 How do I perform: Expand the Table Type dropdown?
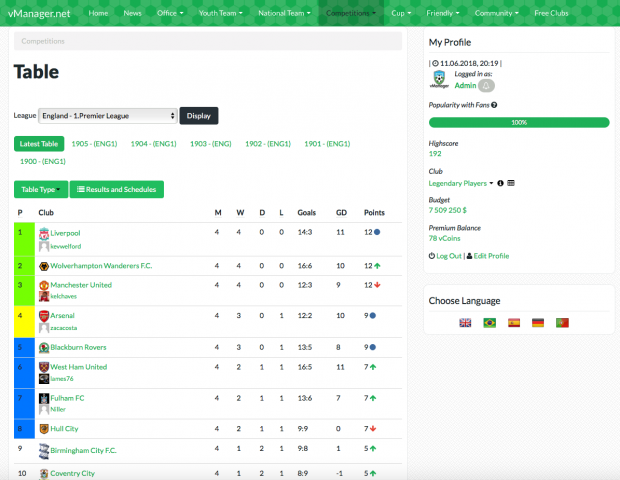point(41,189)
